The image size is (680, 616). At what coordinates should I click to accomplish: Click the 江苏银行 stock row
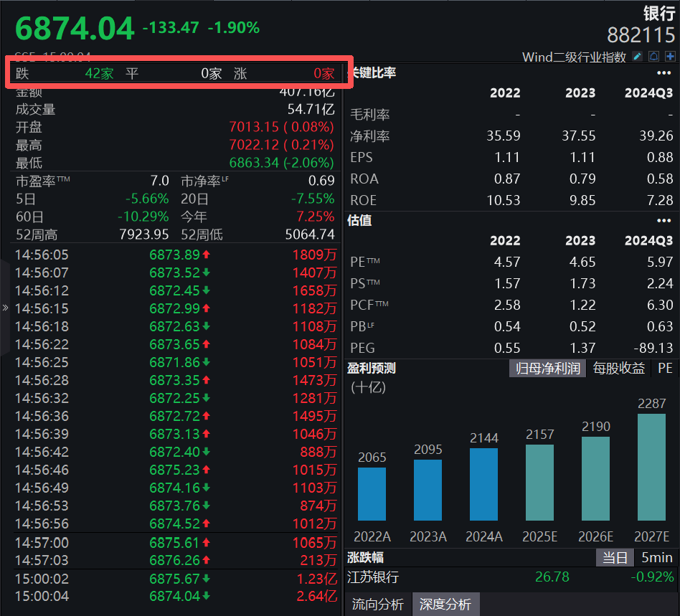(x=510, y=577)
